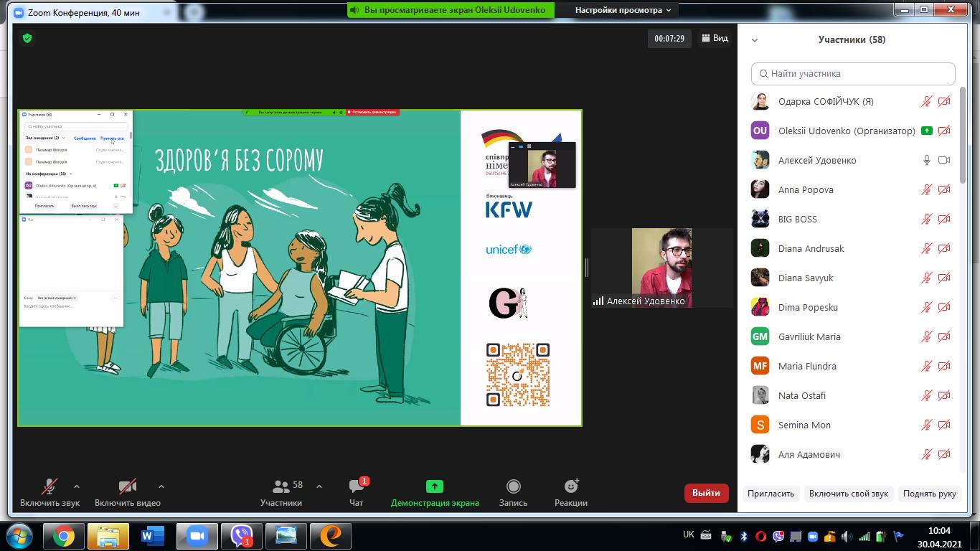Click muted microphone icon of Gavriliuk Maria

coord(927,336)
